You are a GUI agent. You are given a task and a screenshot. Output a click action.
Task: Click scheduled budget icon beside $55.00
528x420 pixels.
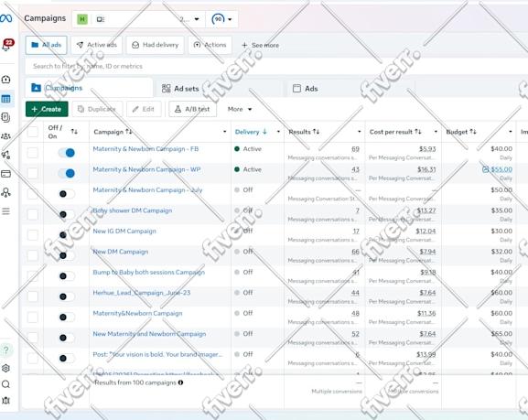click(485, 169)
